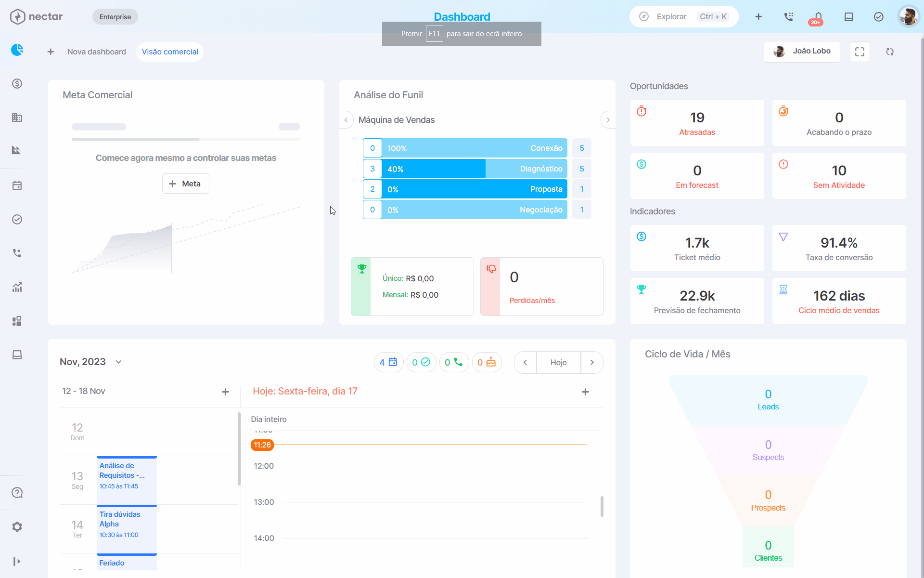The width and height of the screenshot is (924, 578).
Task: Open the inbox tray sidebar icon
Action: [x=17, y=355]
